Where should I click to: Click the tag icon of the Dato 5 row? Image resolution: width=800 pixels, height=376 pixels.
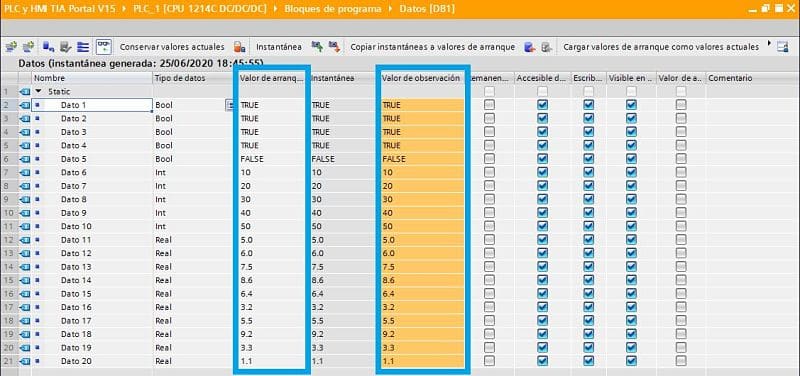pyautogui.click(x=24, y=159)
